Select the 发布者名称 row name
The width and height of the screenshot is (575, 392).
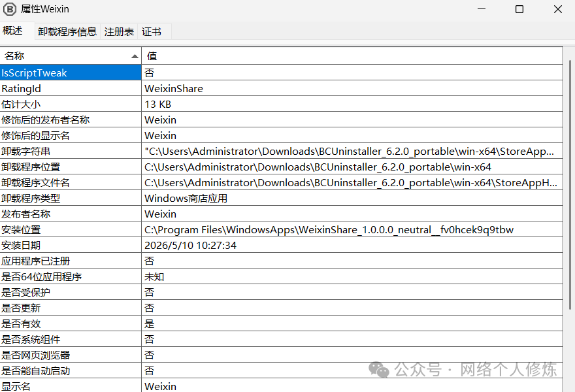[x=71, y=214]
